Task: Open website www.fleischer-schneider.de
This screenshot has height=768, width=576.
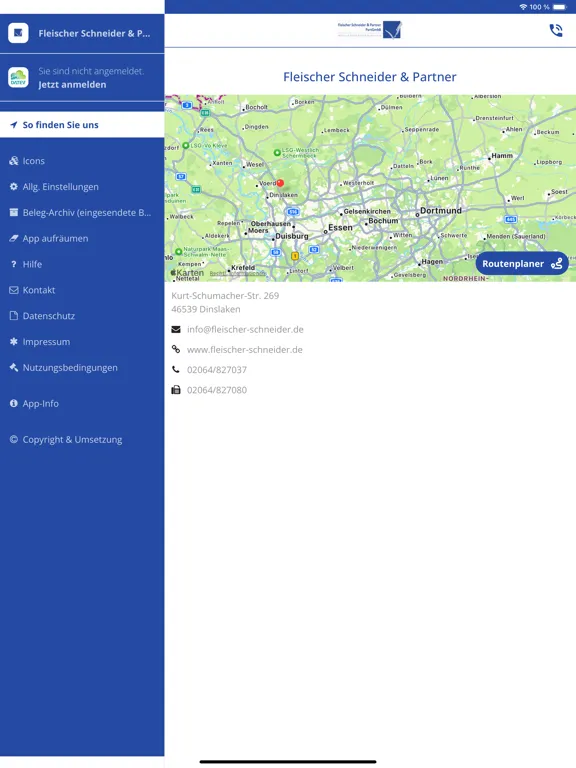Action: (245, 350)
